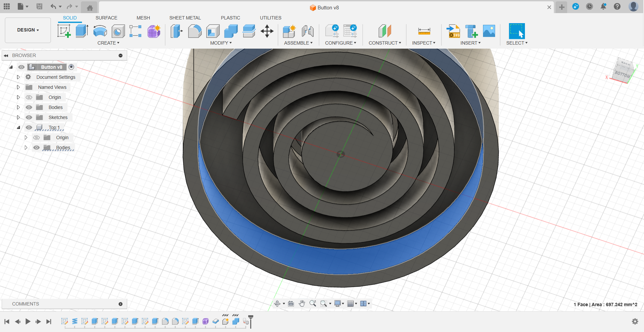The height and width of the screenshot is (332, 644).
Task: Open the SHEET METAL tab
Action: [x=185, y=18]
